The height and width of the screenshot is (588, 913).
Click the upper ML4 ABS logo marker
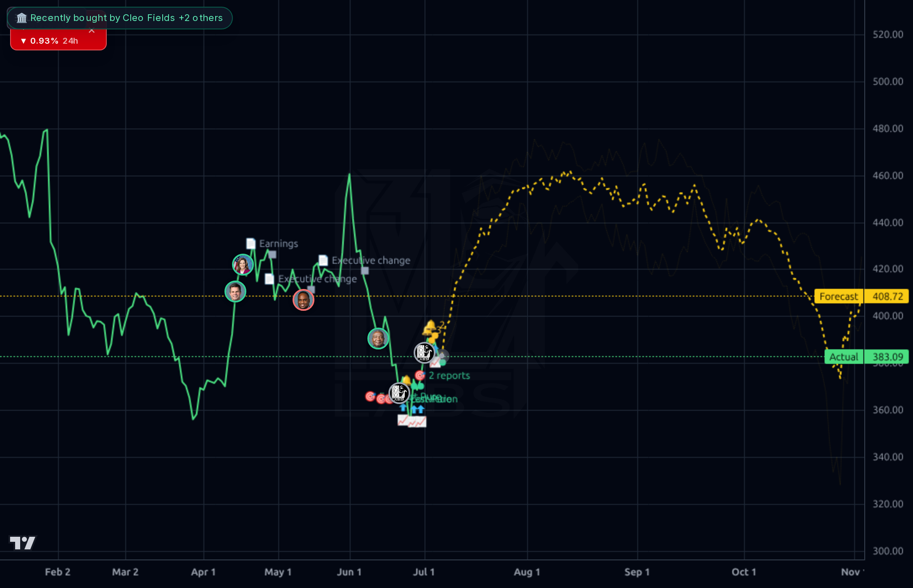tap(424, 353)
